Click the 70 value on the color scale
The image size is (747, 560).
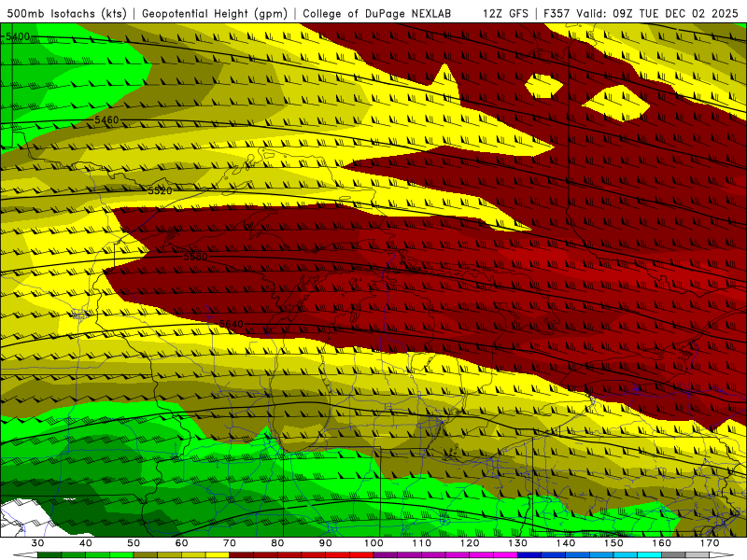coord(230,543)
